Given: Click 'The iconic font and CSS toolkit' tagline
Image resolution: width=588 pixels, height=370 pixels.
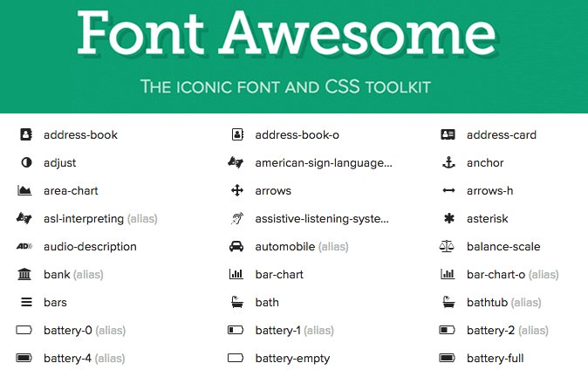Looking at the screenshot, I should pyautogui.click(x=285, y=86).
